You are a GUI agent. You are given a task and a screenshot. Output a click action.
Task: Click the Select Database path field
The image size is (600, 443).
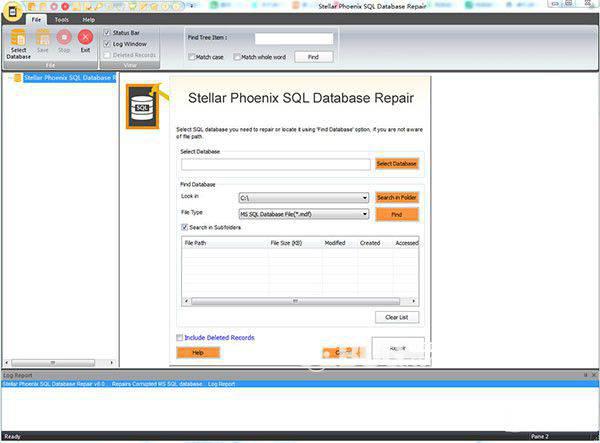[x=276, y=164]
